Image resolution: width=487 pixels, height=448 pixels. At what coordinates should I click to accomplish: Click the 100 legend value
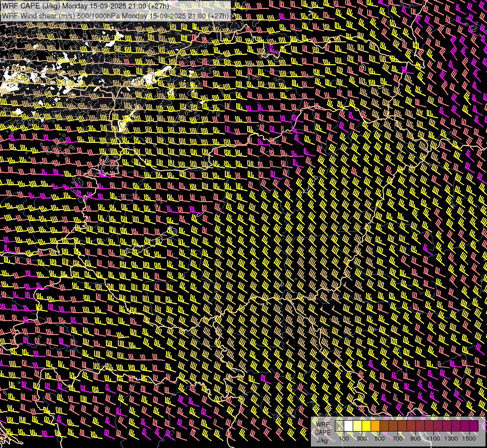coord(344,439)
